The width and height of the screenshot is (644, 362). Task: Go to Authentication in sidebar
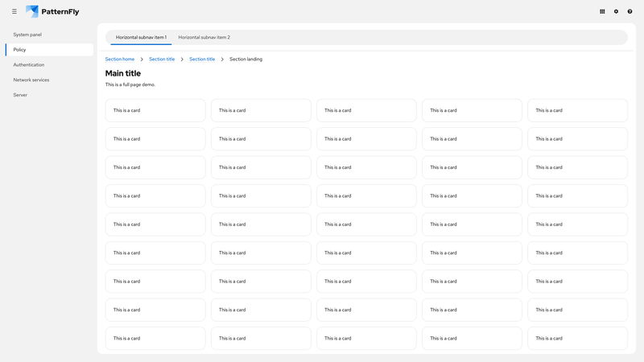(49, 65)
